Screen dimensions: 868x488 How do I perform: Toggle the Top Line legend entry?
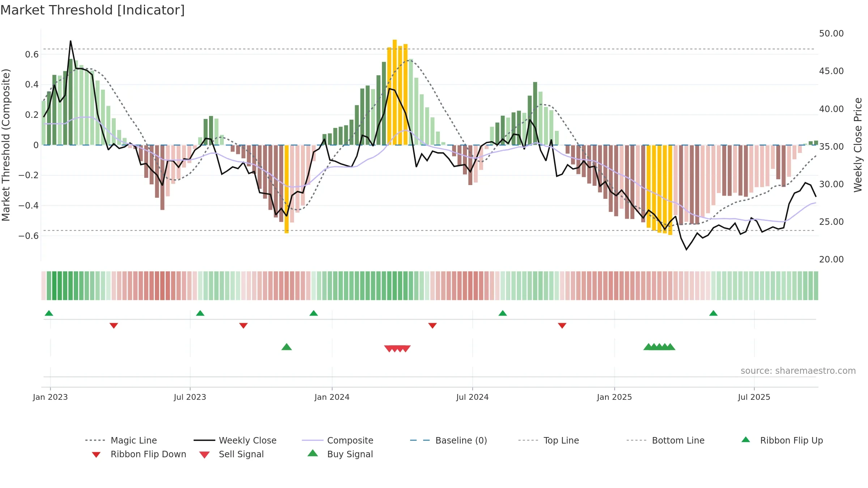tap(548, 440)
